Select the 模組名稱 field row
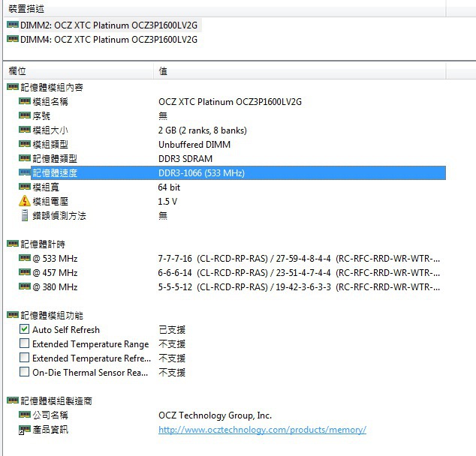 click(x=232, y=101)
